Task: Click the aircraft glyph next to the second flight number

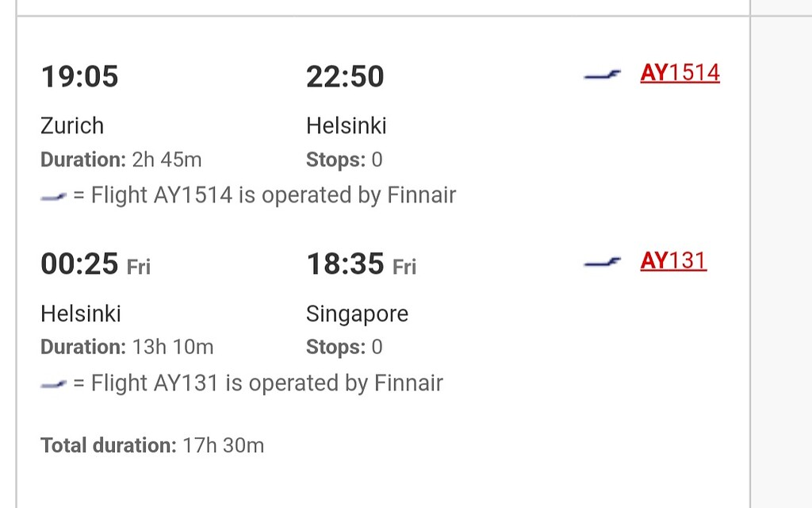Action: (x=601, y=262)
